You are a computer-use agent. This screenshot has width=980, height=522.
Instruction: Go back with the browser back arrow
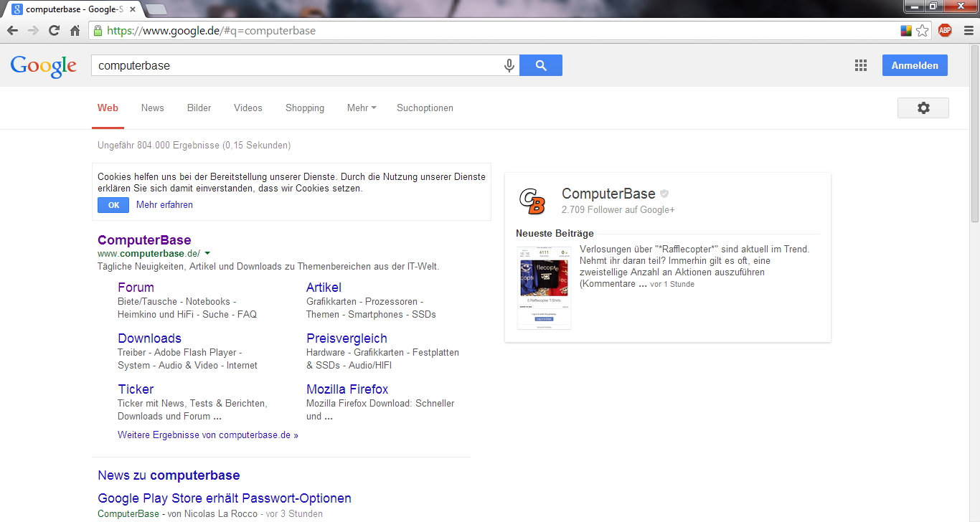coord(12,30)
